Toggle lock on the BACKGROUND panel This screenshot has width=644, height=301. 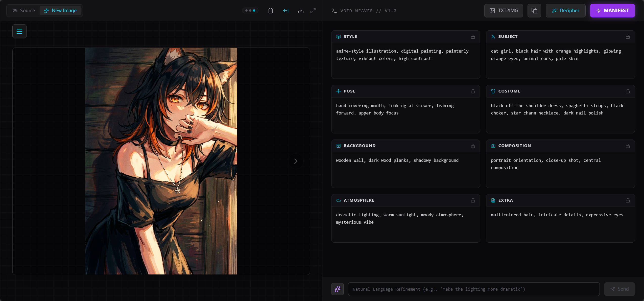pos(473,146)
